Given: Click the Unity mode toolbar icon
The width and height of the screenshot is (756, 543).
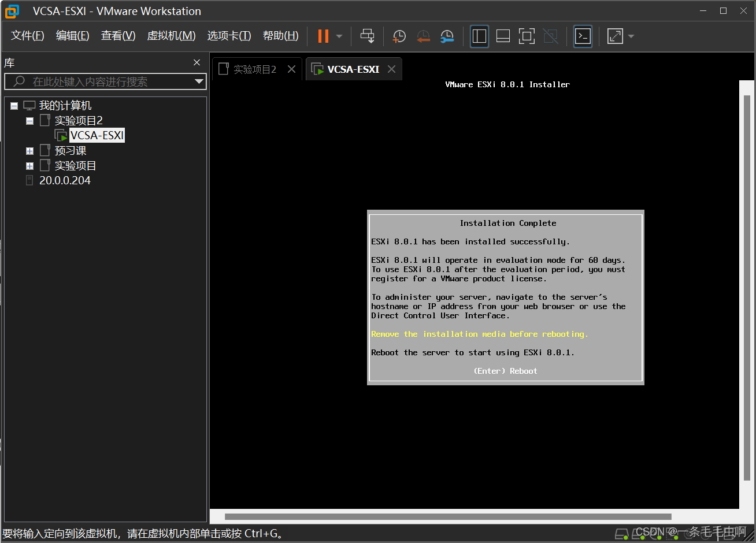Looking at the screenshot, I should pyautogui.click(x=551, y=36).
